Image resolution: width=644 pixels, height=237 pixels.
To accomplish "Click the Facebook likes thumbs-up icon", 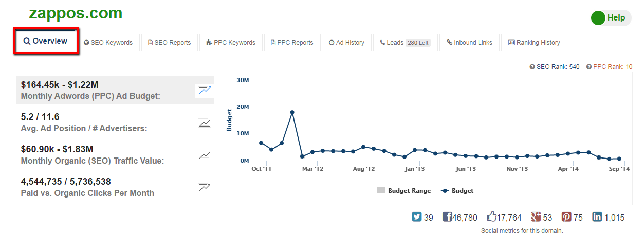I will (x=492, y=217).
